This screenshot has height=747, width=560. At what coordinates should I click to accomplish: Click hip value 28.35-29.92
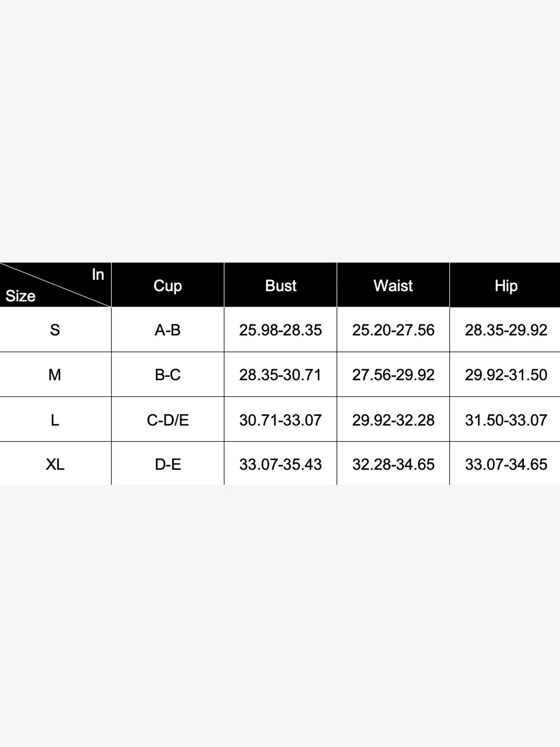click(505, 330)
